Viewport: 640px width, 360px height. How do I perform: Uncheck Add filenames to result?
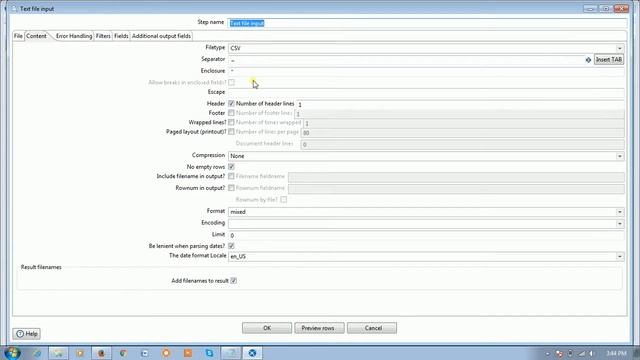tap(233, 281)
